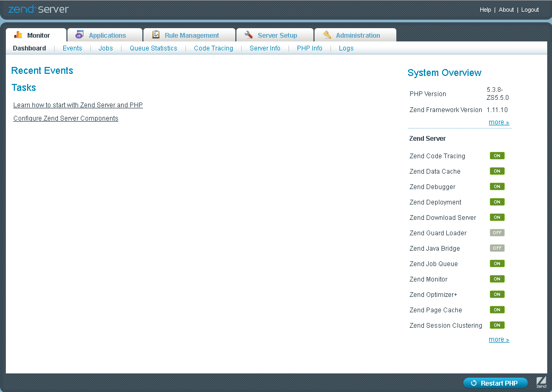Image resolution: width=552 pixels, height=392 pixels.
Task: Click the Zend Server logo at top left
Action: point(38,10)
